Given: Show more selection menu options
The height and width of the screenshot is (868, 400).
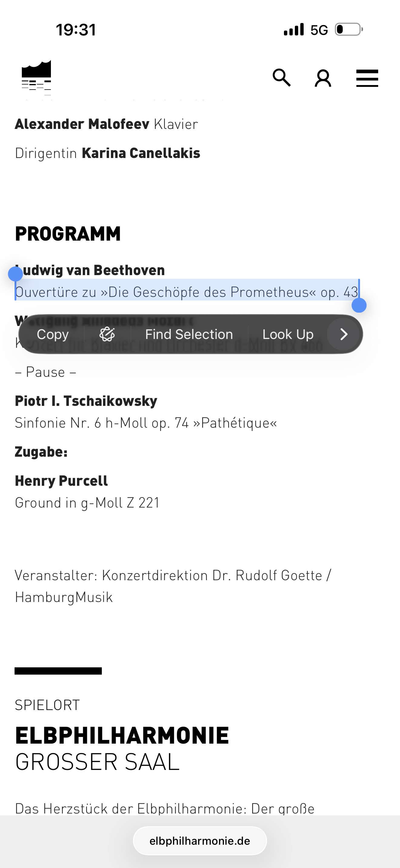Looking at the screenshot, I should click(343, 334).
